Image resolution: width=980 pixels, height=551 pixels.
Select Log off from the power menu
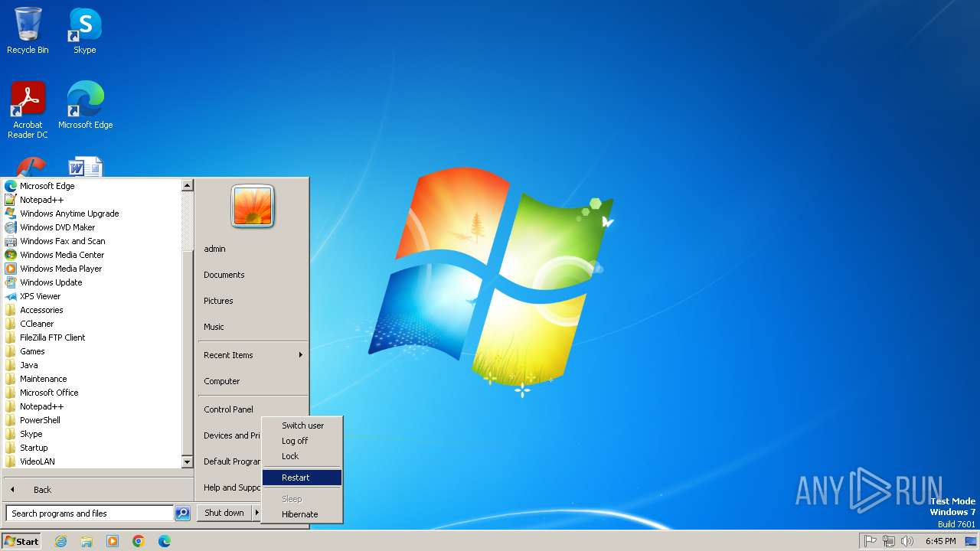click(302, 441)
